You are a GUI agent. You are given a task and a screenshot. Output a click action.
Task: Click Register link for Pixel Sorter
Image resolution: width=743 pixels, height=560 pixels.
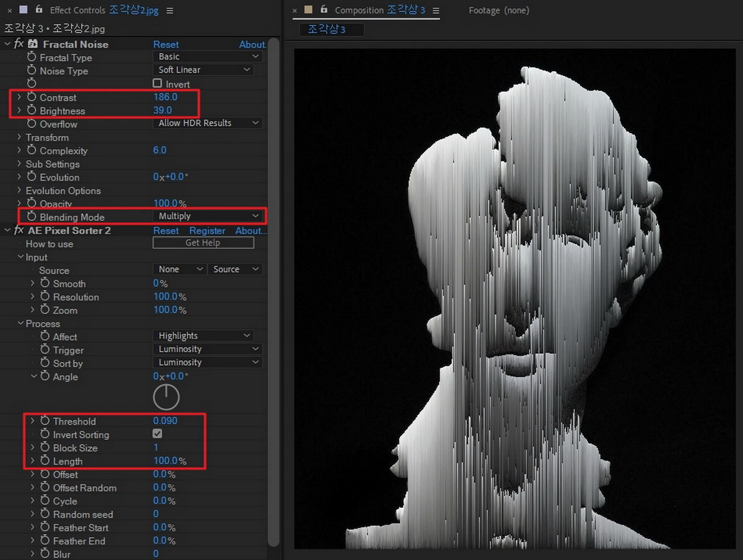207,231
